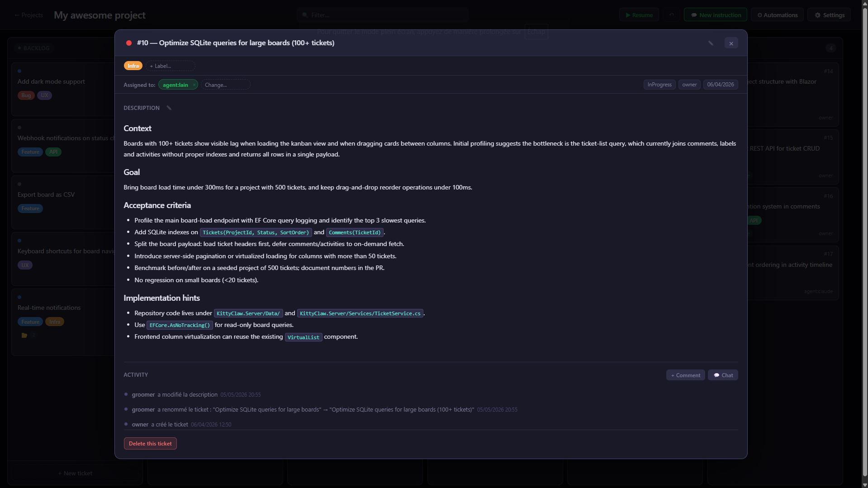Click the ticket title '#10 — Optimize SQLite queries'
Viewport: 868px width, 488px height.
(236, 43)
